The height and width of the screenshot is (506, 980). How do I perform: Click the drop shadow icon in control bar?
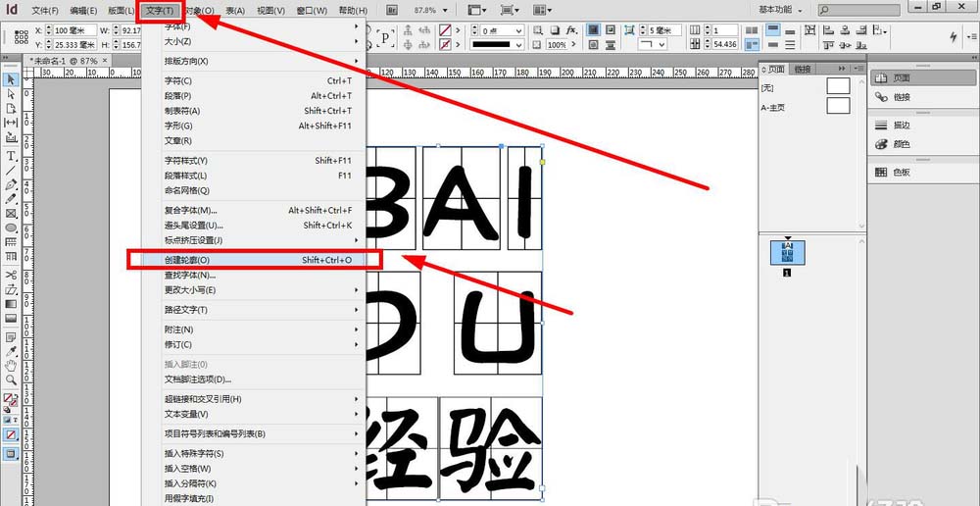tap(555, 30)
